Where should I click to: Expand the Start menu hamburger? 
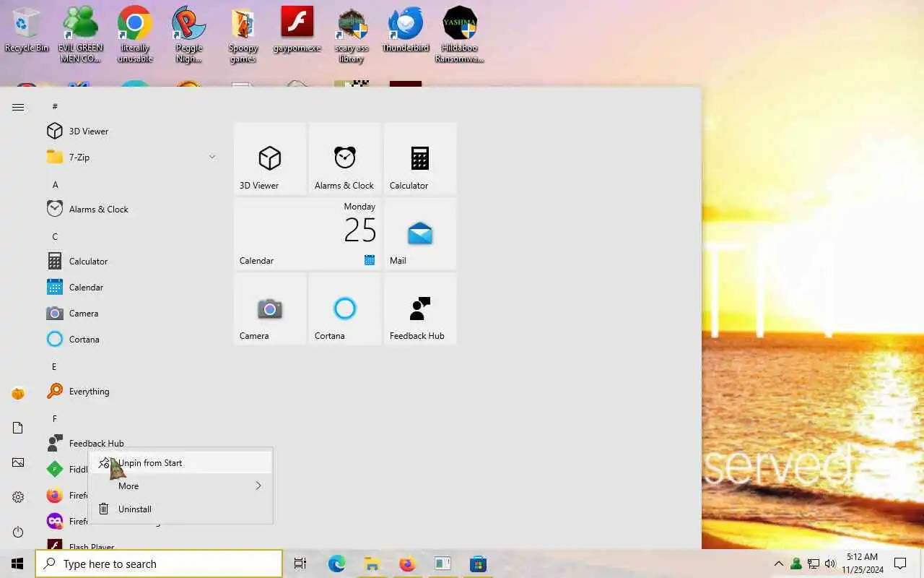[18, 107]
